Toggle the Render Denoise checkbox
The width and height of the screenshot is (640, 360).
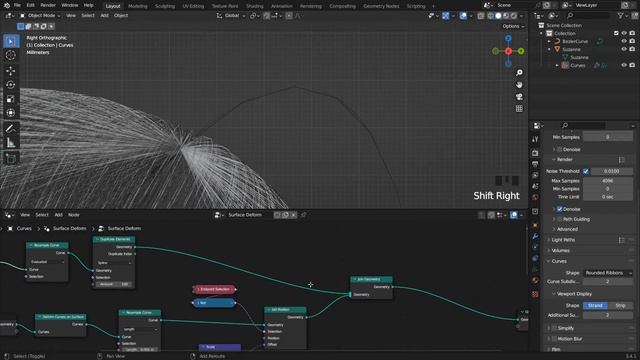click(560, 209)
